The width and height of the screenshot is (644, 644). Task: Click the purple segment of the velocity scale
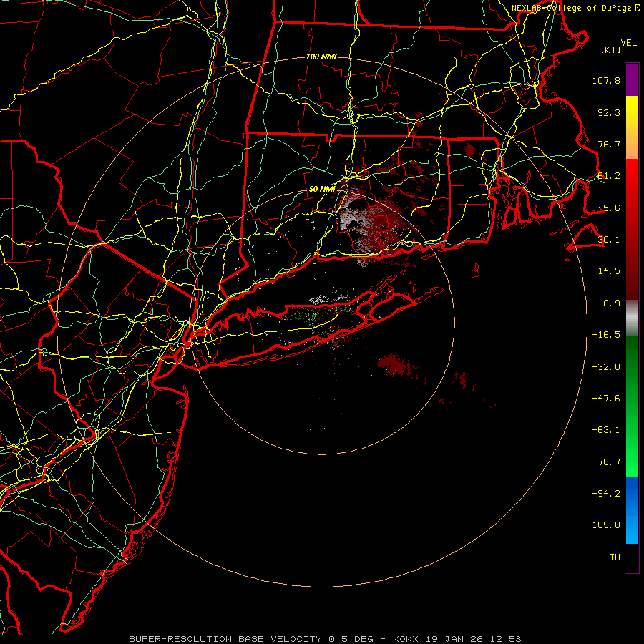click(632, 79)
